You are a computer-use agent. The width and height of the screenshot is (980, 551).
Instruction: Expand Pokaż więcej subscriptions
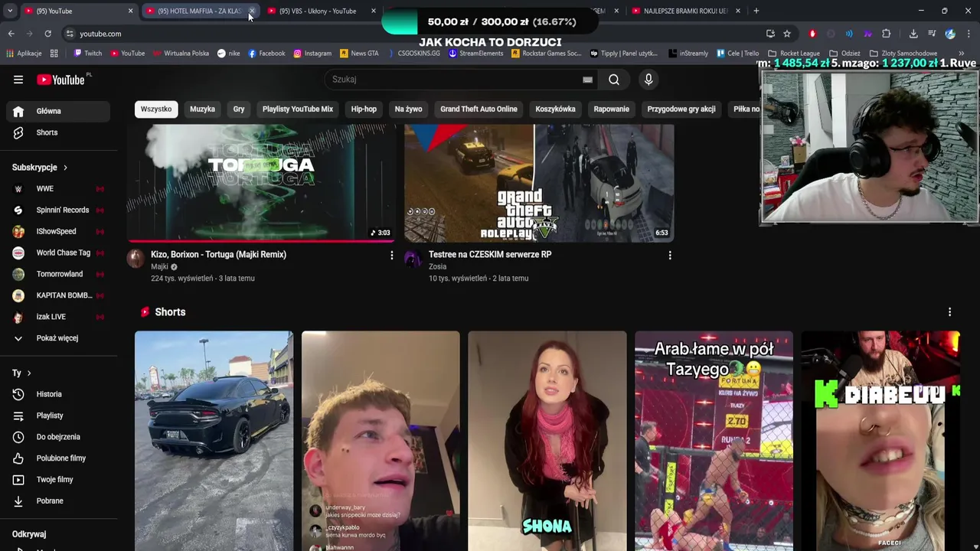click(x=58, y=338)
